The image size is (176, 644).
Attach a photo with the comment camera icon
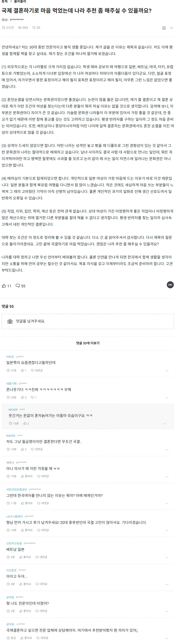10,321
